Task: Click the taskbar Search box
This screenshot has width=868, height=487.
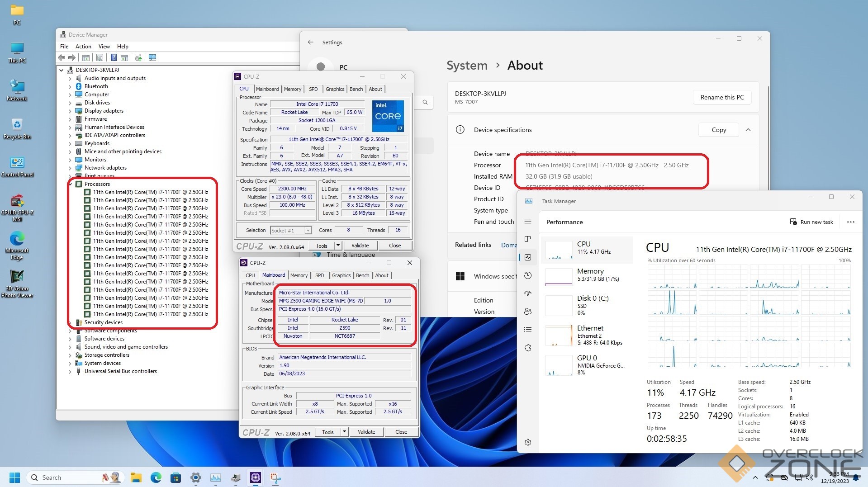Action: (52, 478)
